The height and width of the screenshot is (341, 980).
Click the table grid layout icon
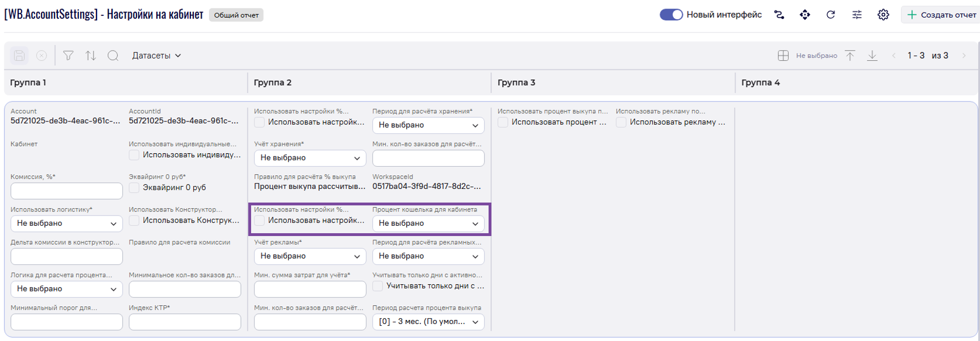(783, 56)
